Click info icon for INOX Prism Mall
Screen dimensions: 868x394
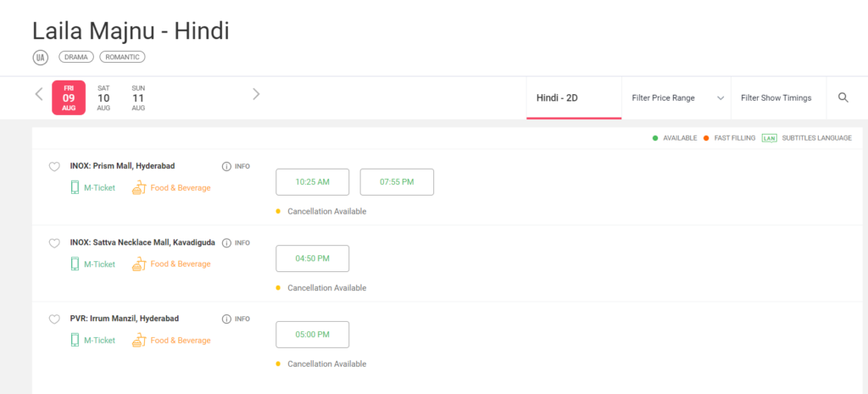pyautogui.click(x=226, y=167)
